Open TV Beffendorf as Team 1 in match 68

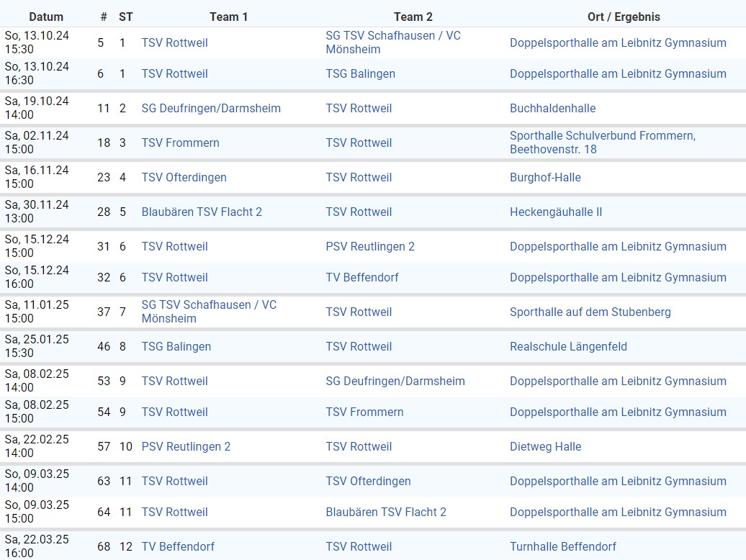(178, 547)
